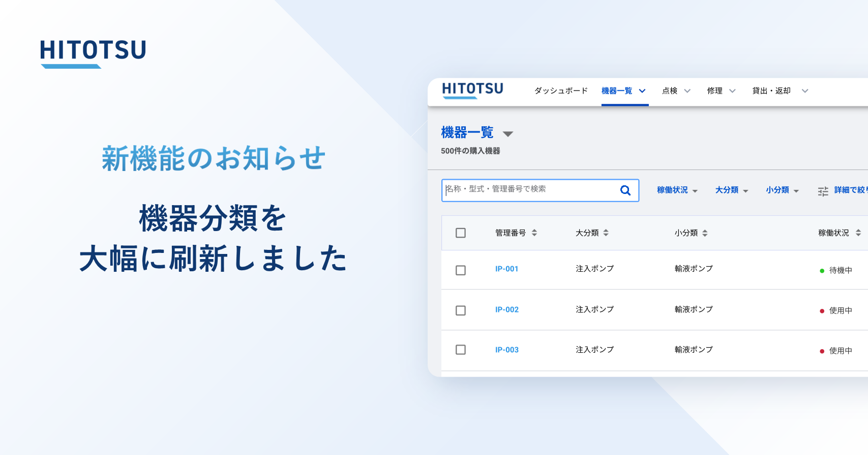
Task: Open equipment link IP-002
Action: (507, 309)
